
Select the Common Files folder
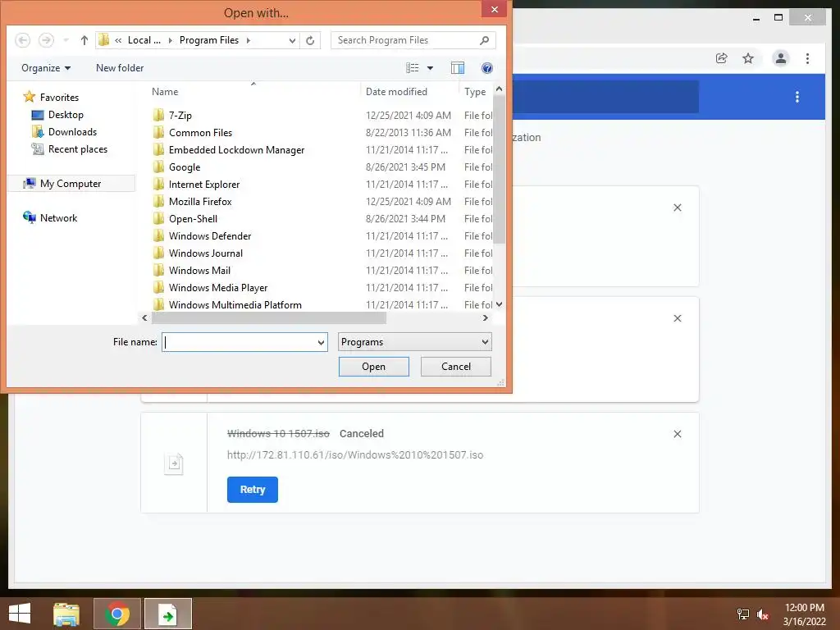click(200, 132)
